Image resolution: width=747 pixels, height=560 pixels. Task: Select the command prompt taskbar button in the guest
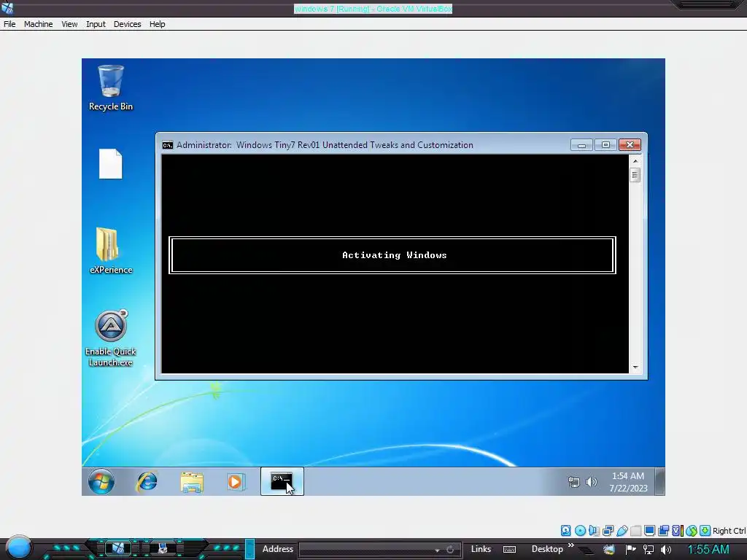point(282,481)
